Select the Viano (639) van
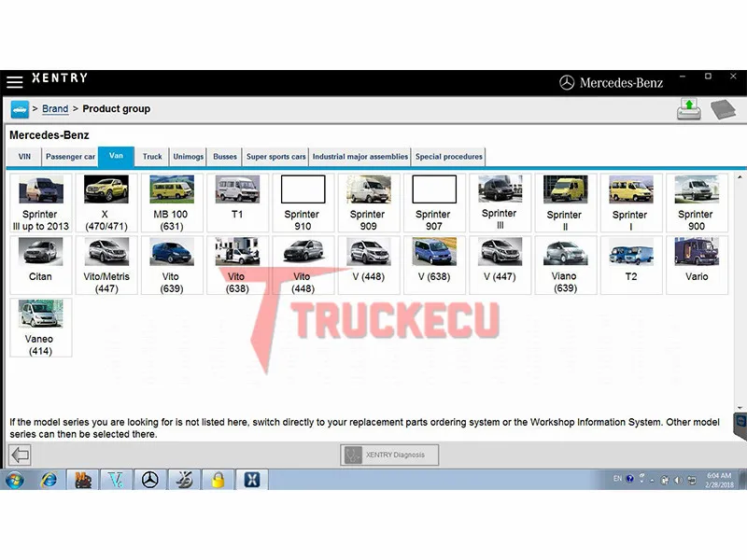 pyautogui.click(x=566, y=265)
